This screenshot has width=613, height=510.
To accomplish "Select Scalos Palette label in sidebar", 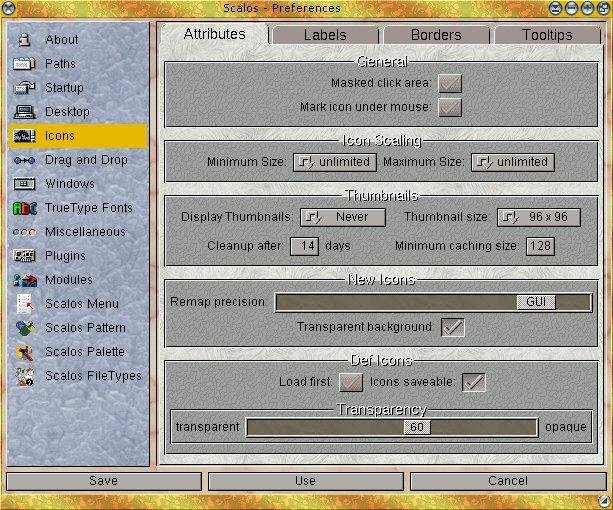I will pos(85,352).
